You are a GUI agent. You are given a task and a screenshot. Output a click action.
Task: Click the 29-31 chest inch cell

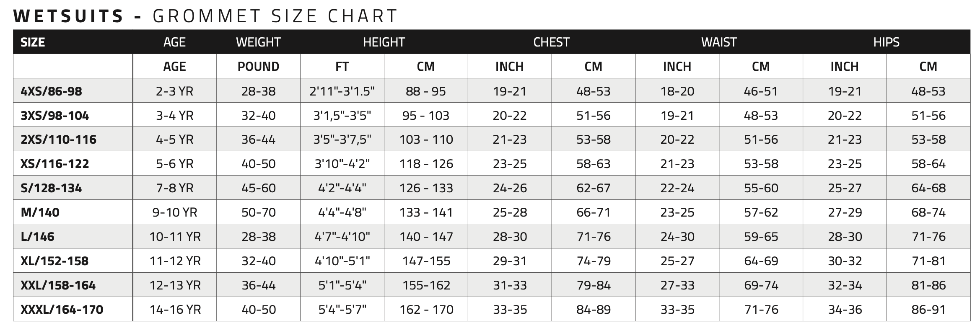[509, 261]
